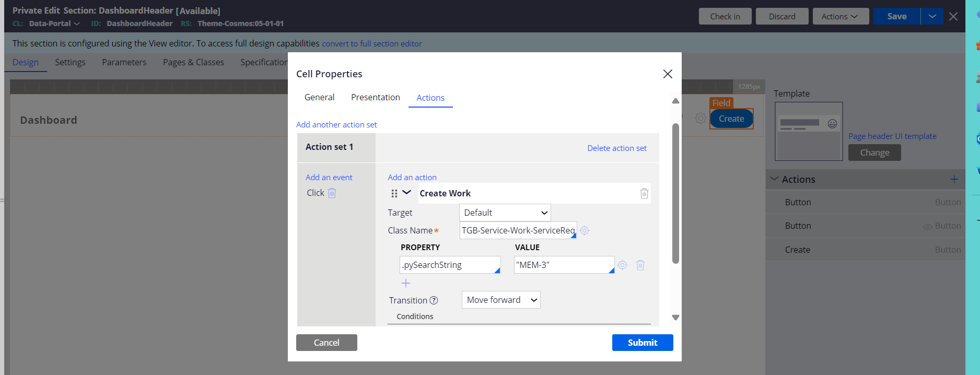Grab the Create Work drag handle
980x375 pixels.
point(394,194)
